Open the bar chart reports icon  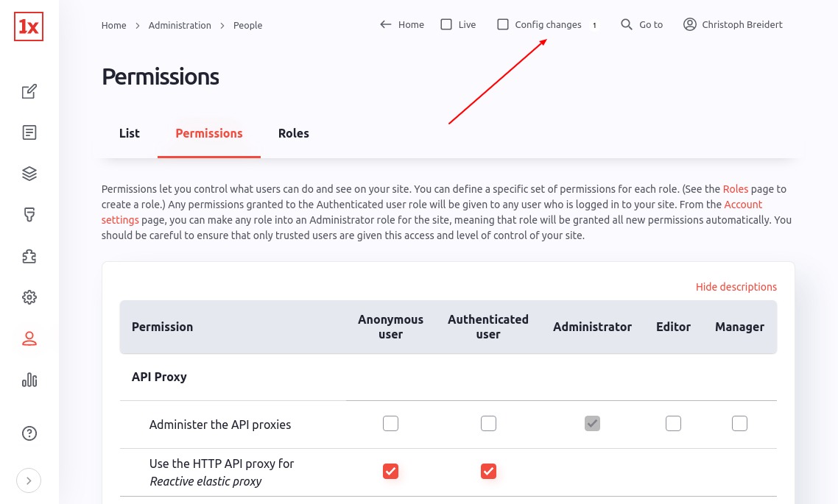click(x=29, y=380)
